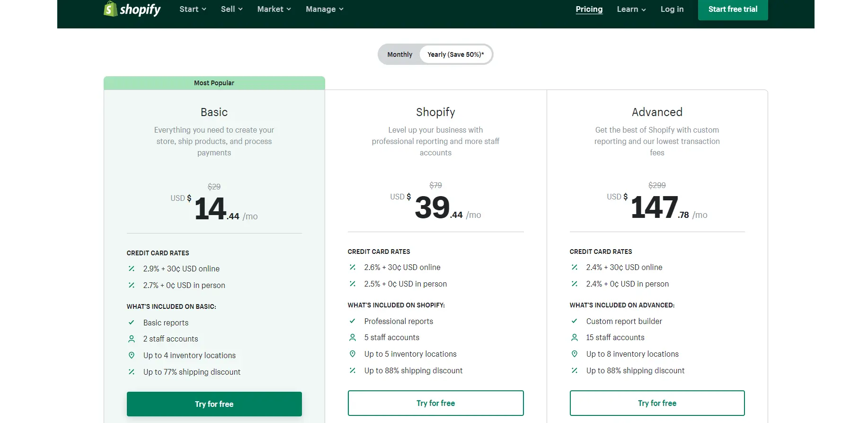Click location pin beside Up to 8 inventory locations
Image resolution: width=868 pixels, height=423 pixels.
pyautogui.click(x=575, y=354)
